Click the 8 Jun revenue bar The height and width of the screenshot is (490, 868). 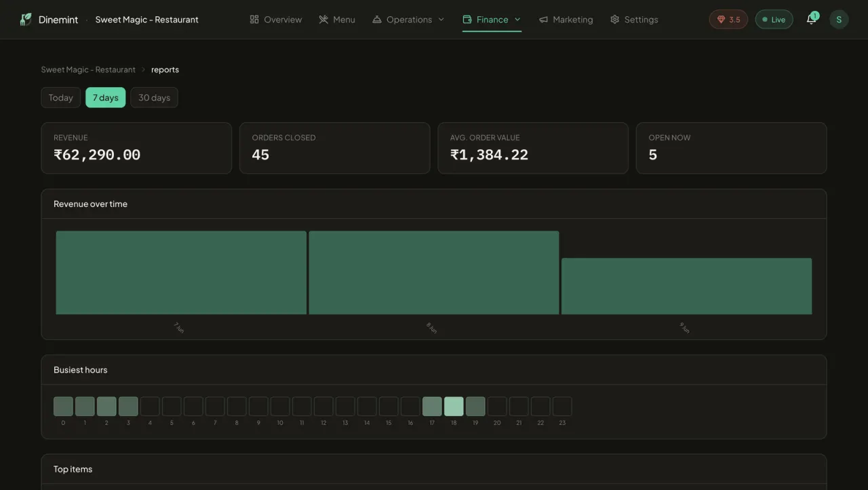434,273
